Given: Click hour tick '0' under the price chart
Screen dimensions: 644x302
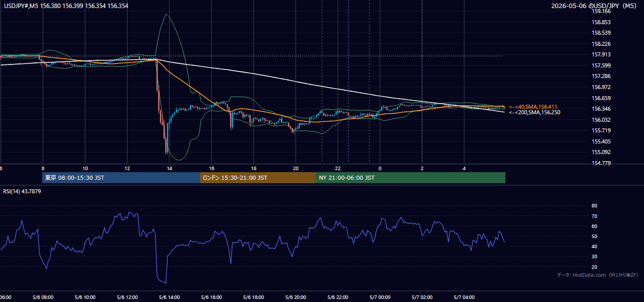Looking at the screenshot, I should pos(380,168).
